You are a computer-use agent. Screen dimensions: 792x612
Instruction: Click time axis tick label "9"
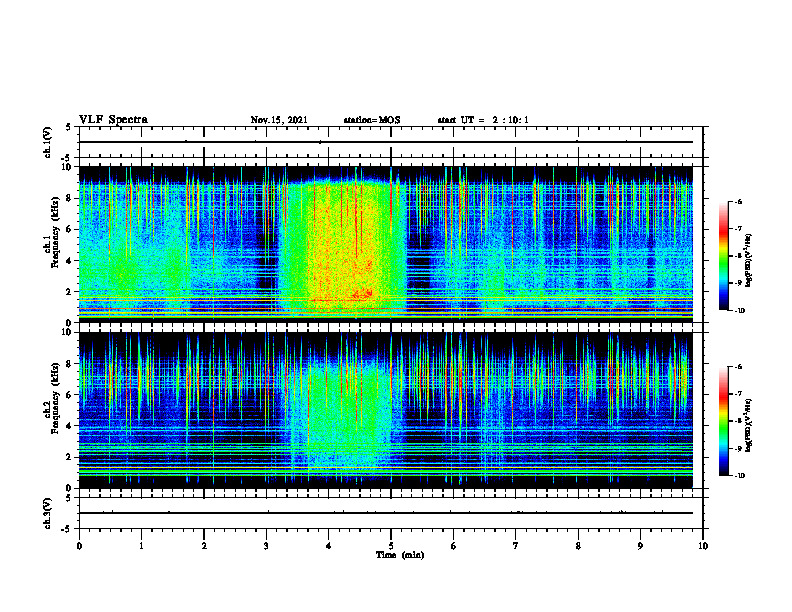tap(640, 546)
